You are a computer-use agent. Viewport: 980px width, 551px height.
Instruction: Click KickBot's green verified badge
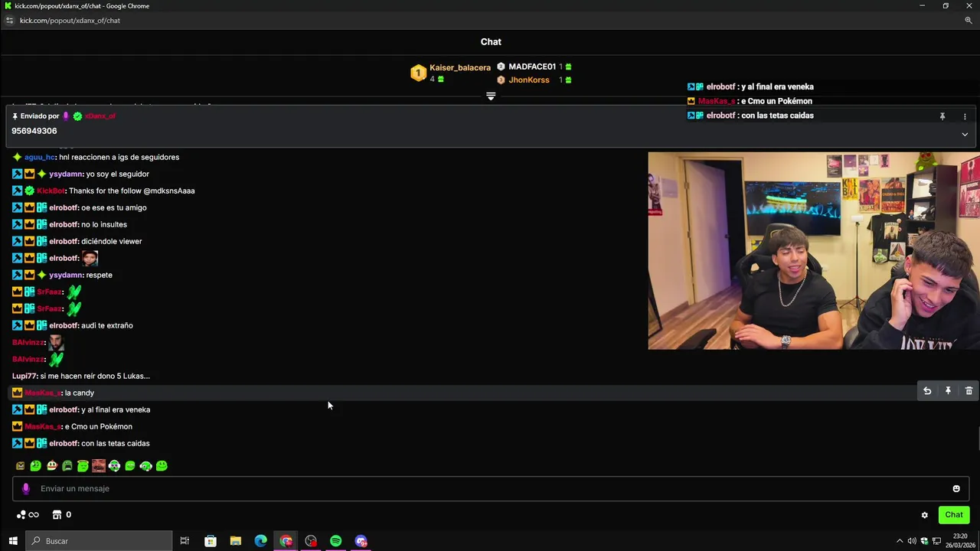(x=29, y=191)
